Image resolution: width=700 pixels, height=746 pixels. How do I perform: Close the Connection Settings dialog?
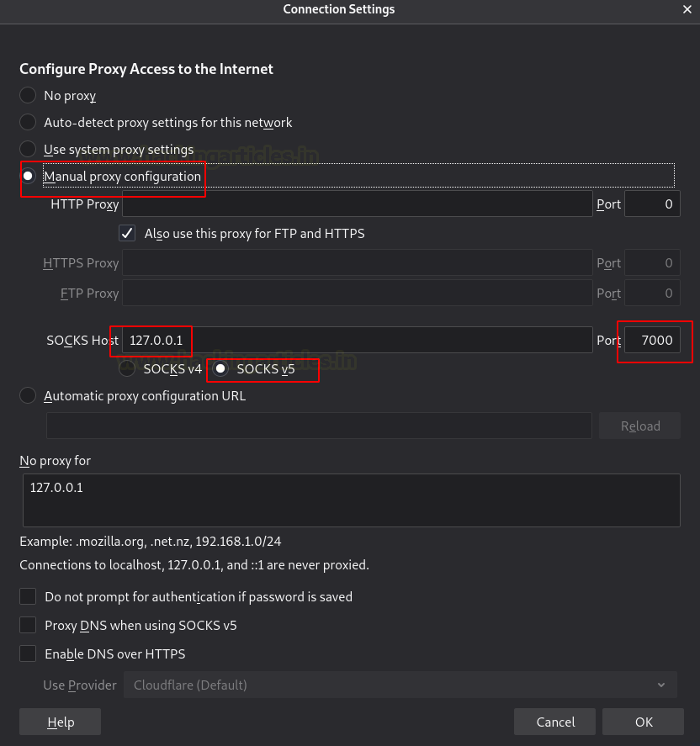[687, 10]
